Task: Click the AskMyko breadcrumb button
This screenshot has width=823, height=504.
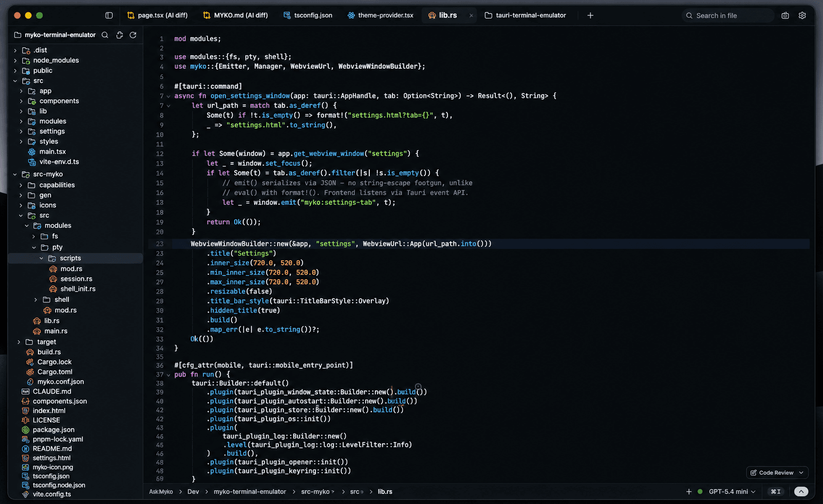Action: point(161,492)
